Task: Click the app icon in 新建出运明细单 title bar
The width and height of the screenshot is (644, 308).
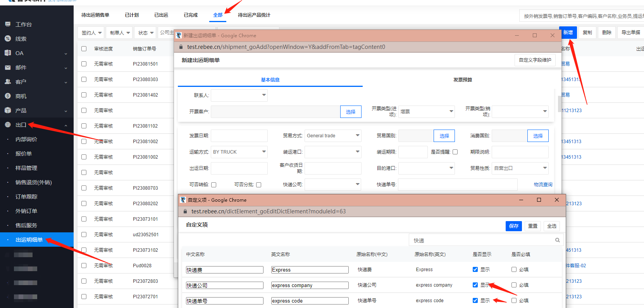Action: (179, 35)
